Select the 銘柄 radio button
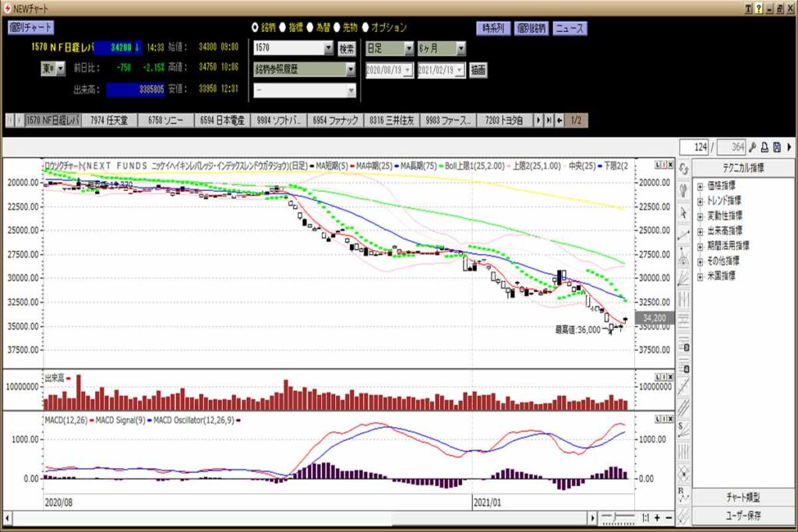Viewport: 798px width, 532px height. coord(255,27)
